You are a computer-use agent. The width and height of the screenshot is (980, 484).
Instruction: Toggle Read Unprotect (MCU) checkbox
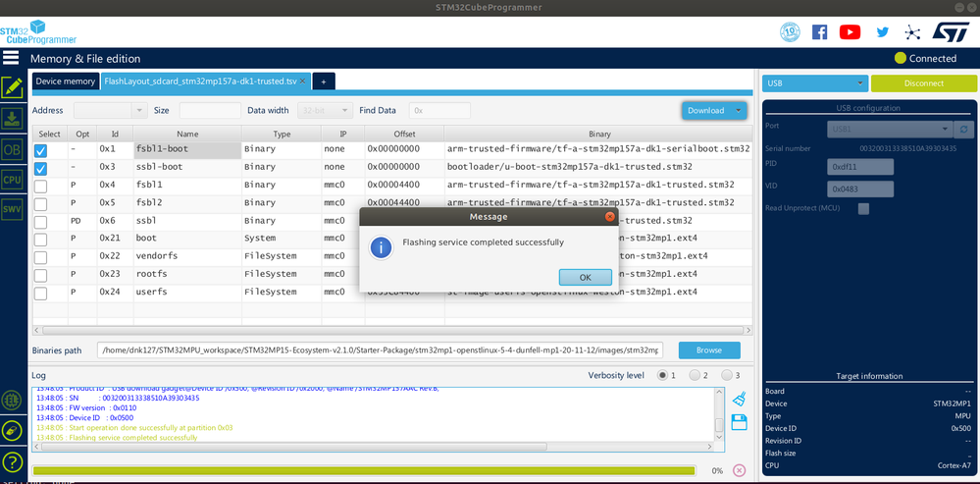[863, 208]
